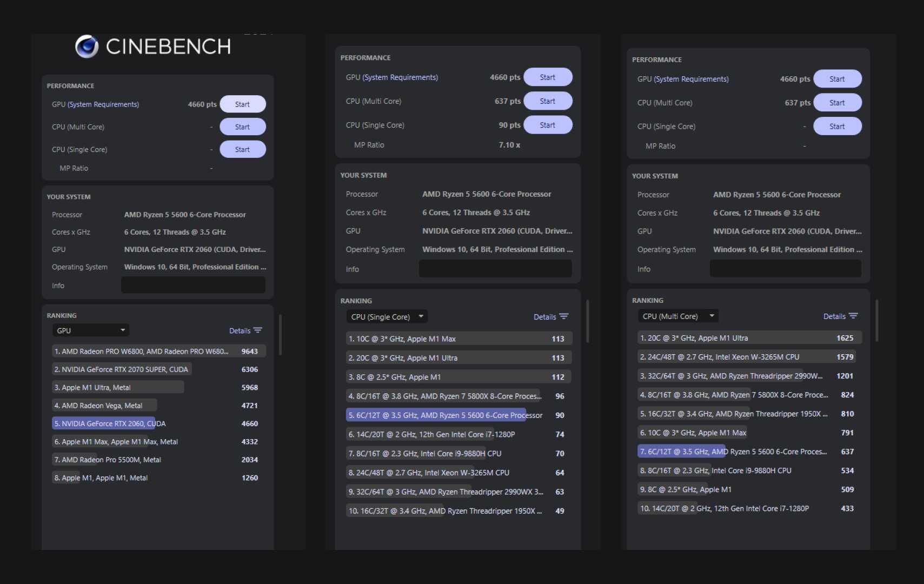
Task: Click the Cinebench logo icon
Action: tap(87, 47)
